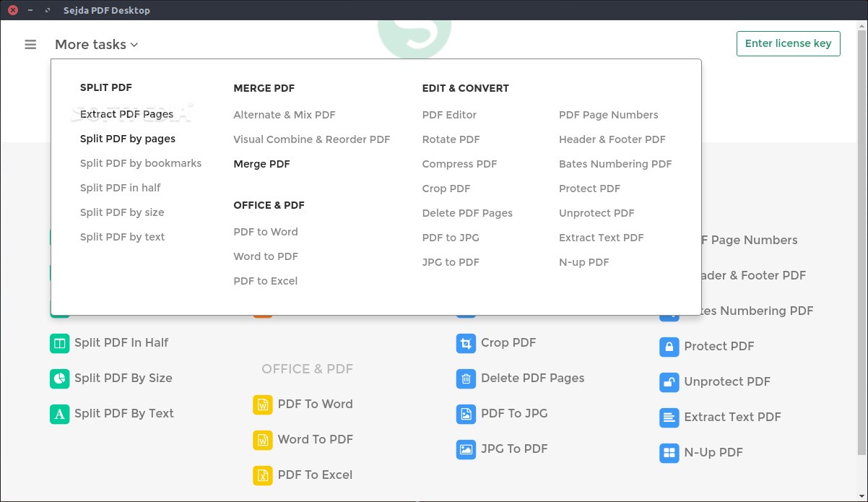Click the N-Up PDF grid icon
Image resolution: width=868 pixels, height=502 pixels.
point(669,453)
